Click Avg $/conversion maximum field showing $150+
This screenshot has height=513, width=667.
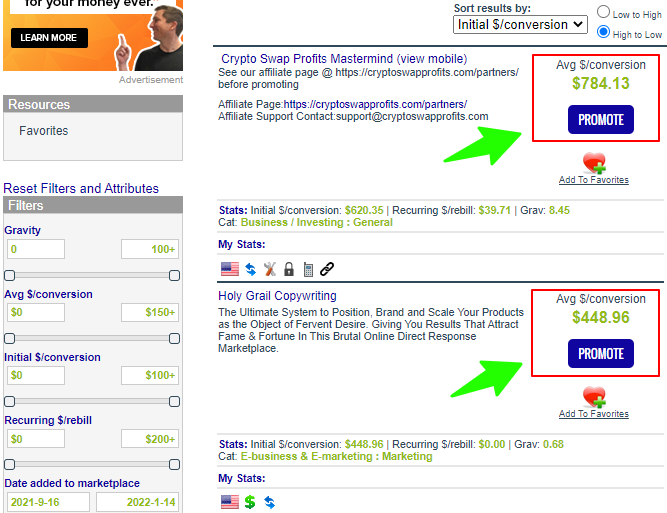click(x=150, y=312)
